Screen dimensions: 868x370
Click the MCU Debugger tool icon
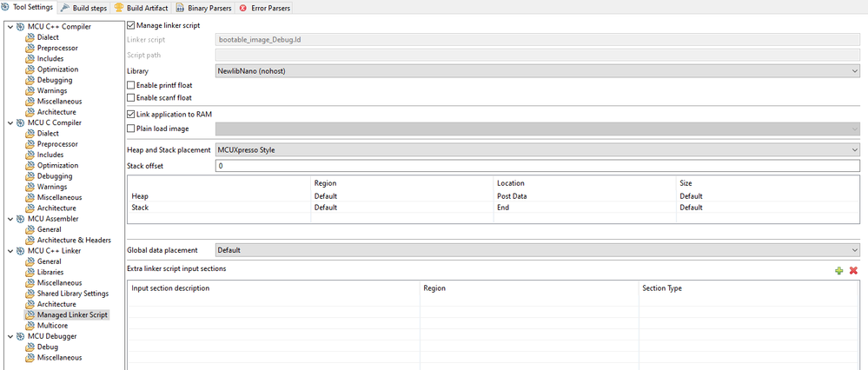(x=21, y=336)
